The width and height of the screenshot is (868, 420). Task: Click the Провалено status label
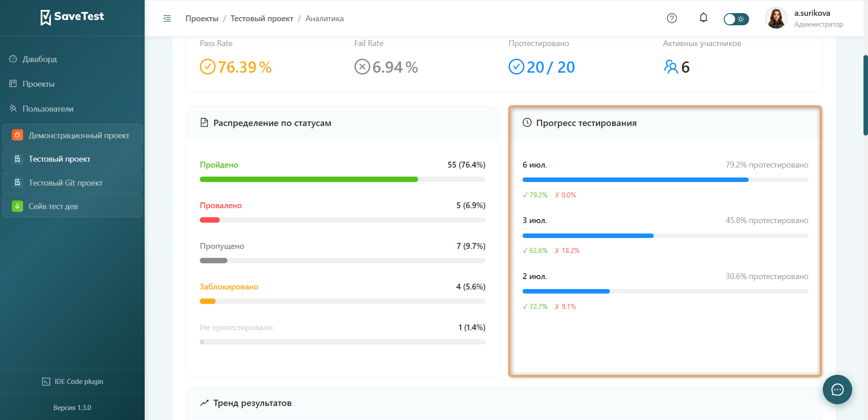click(221, 205)
